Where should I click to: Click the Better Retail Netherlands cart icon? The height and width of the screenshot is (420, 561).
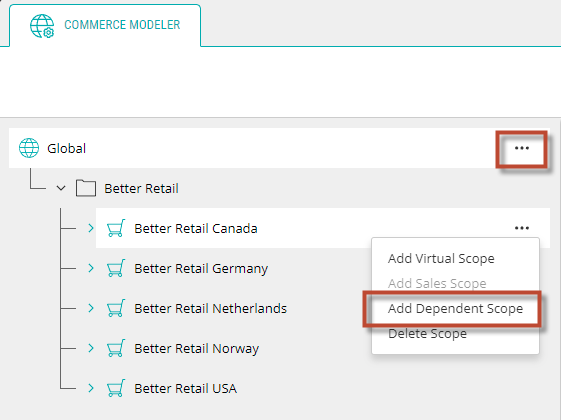(116, 308)
